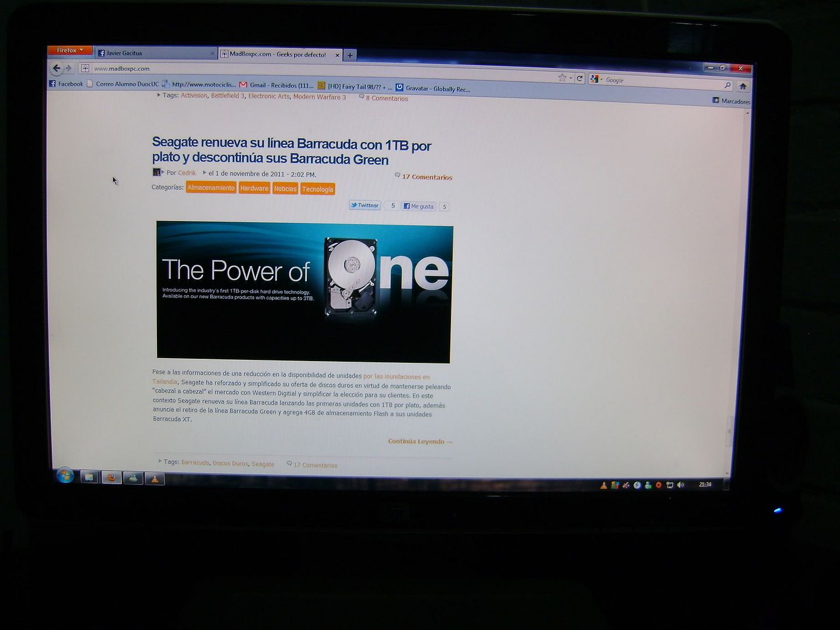840x630 pixels.
Task: Open the Battlefield 3 tag link
Action: coord(228,96)
